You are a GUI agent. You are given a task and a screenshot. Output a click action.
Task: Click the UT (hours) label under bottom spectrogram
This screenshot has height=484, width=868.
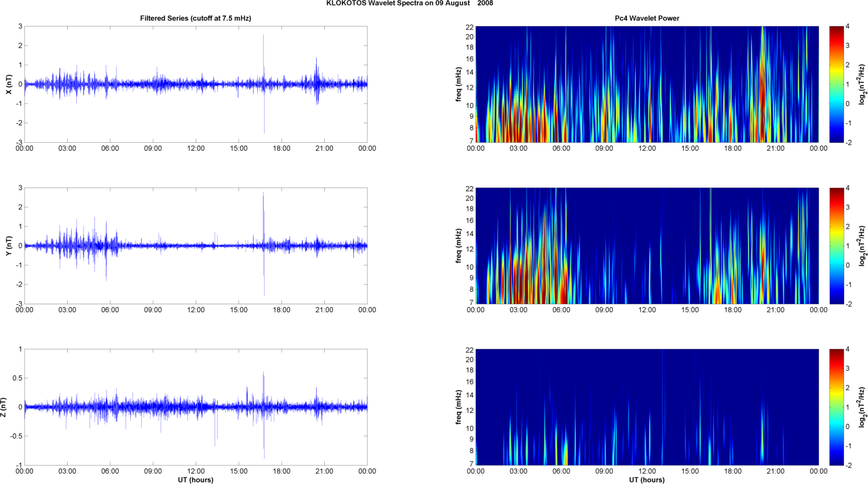coord(647,480)
